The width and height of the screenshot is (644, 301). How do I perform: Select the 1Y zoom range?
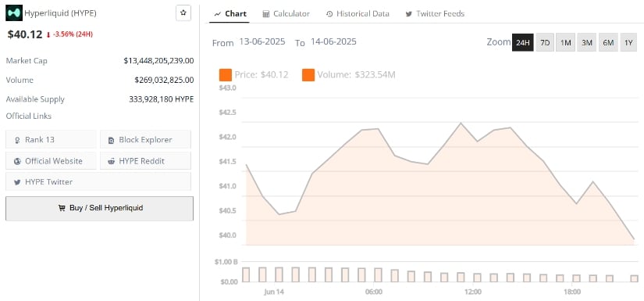(x=628, y=42)
